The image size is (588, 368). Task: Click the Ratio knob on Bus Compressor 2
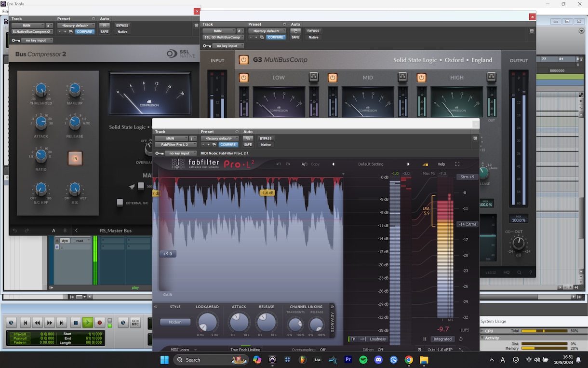click(41, 155)
